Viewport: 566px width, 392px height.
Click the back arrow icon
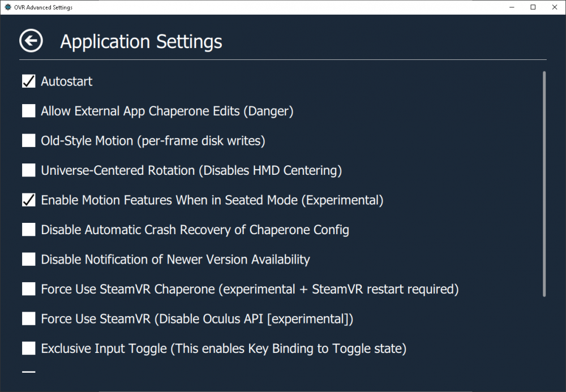(31, 41)
